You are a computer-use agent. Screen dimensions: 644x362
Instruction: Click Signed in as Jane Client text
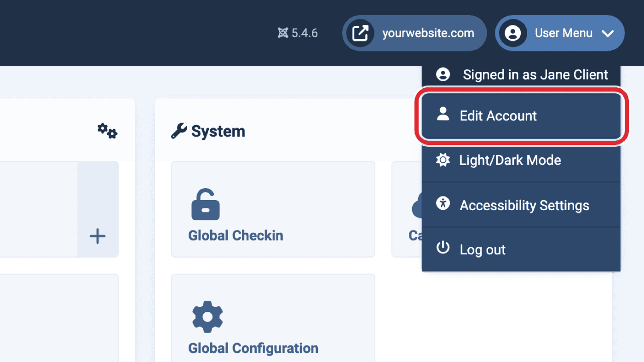point(535,75)
